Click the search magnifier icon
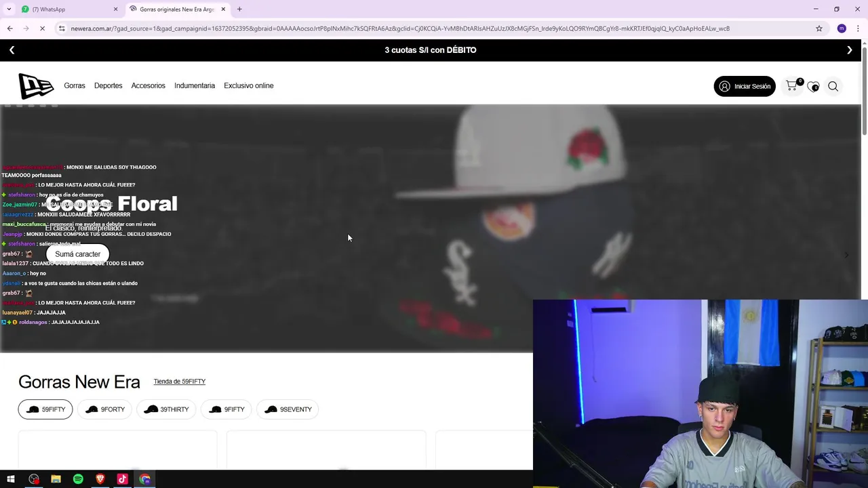 coord(833,86)
